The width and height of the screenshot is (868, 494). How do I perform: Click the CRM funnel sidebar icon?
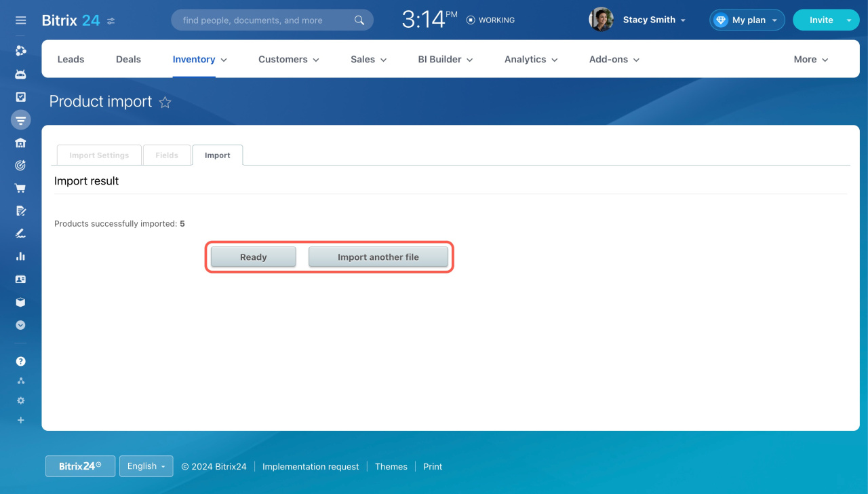[x=20, y=120]
